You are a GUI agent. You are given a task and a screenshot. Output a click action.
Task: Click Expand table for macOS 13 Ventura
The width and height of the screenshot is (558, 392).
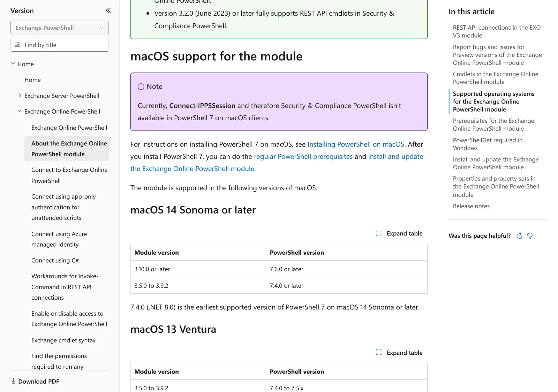399,353
